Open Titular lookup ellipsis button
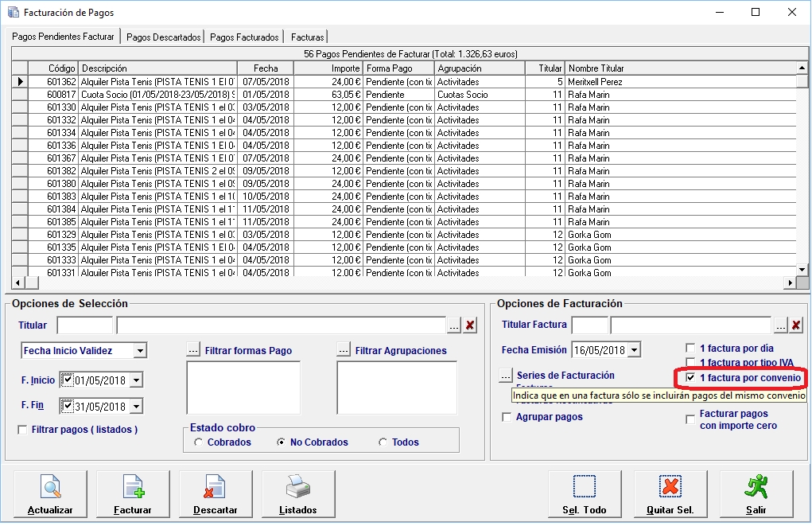Screen dimensions: 812x526 click(454, 325)
